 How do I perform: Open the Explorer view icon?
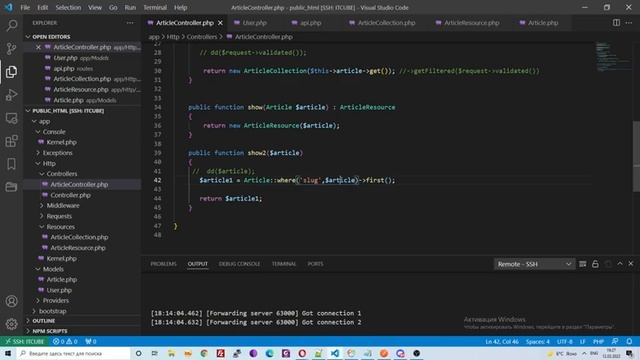(11, 72)
